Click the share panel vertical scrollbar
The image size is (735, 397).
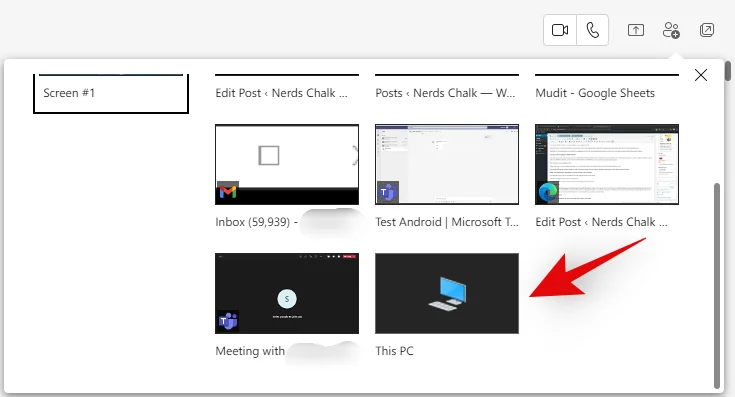717,286
